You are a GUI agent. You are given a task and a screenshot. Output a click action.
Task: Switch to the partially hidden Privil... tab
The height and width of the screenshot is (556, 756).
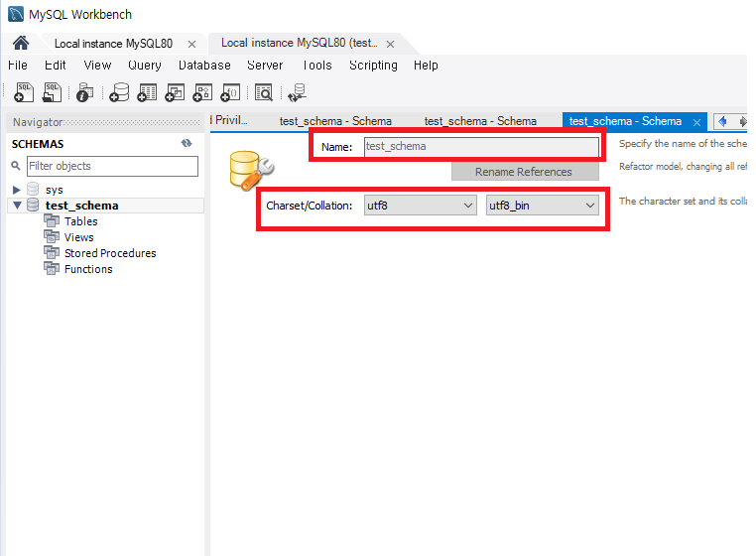(x=229, y=120)
